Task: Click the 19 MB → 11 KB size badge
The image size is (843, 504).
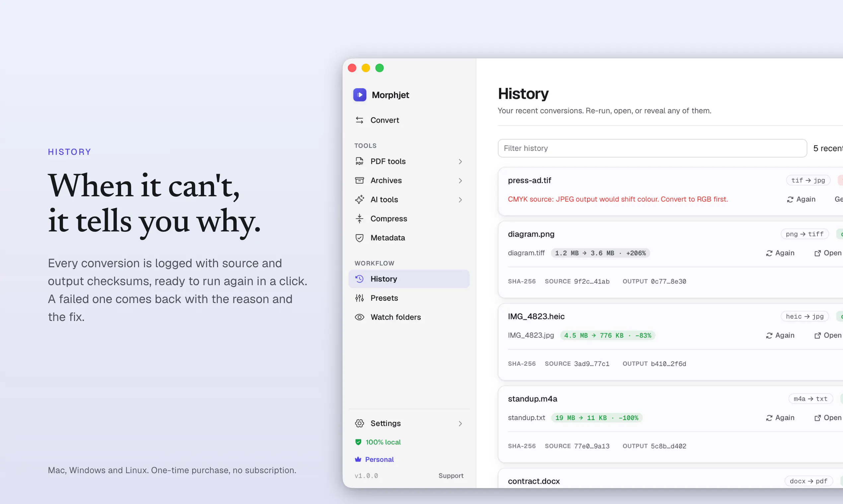Action: tap(596, 418)
